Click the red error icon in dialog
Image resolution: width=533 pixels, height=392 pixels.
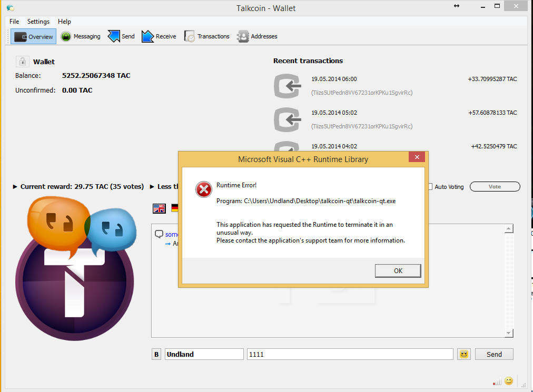click(x=204, y=189)
